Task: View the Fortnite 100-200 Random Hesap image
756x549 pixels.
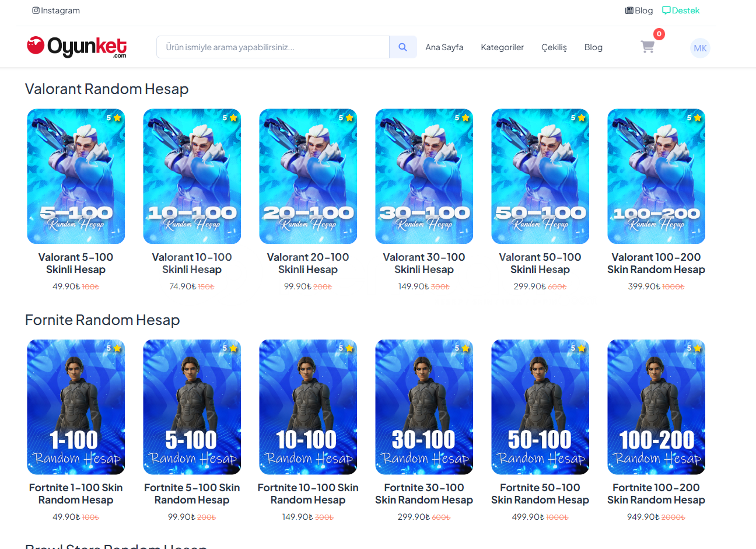Action: tap(656, 407)
